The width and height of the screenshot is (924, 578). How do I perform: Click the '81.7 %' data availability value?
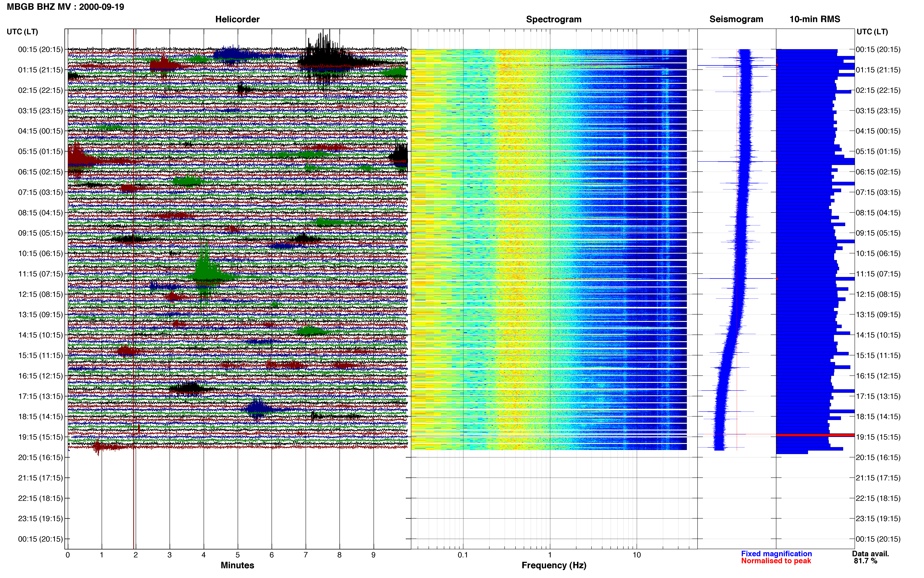click(x=865, y=561)
